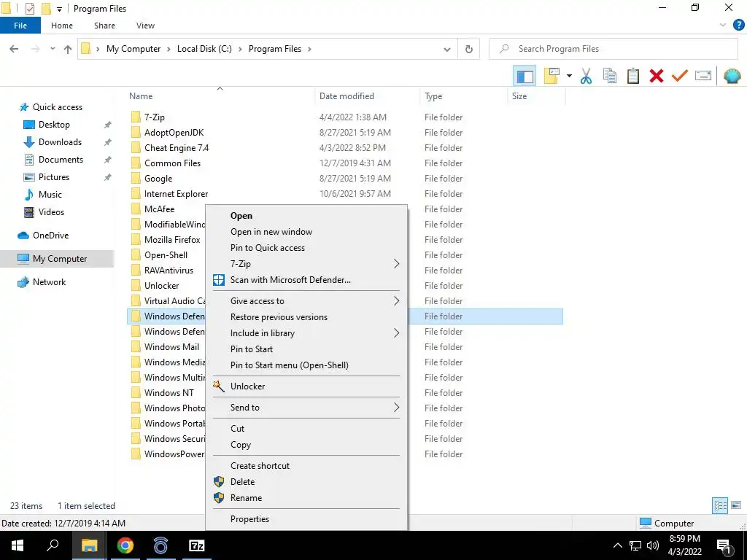Click the folder options toolbar icon

(x=551, y=76)
